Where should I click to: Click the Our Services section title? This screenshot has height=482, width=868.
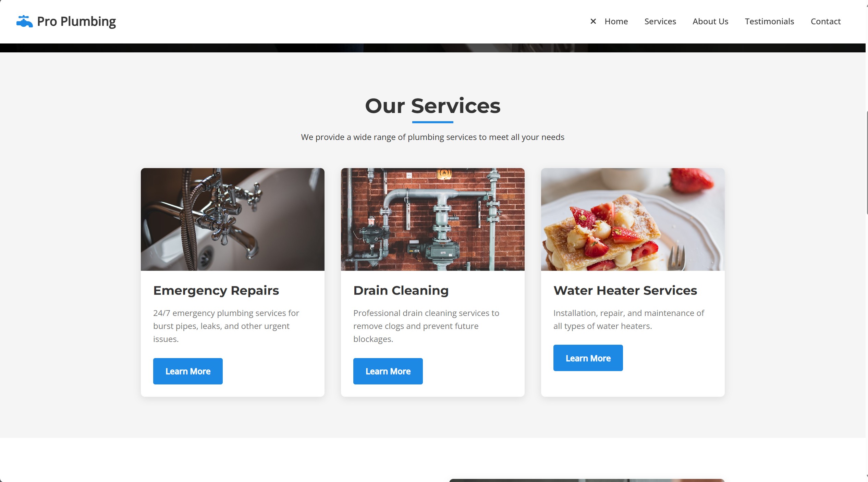click(433, 106)
